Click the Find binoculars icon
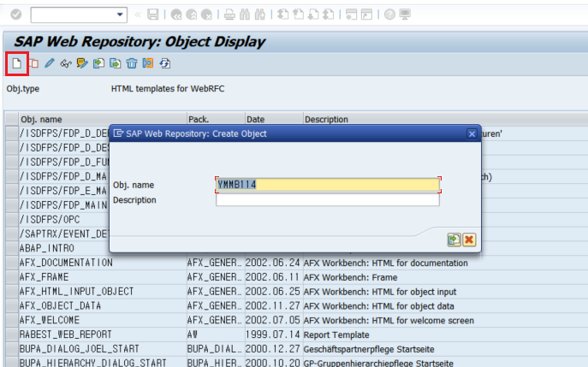Image resolution: width=588 pixels, height=367 pixels. (x=245, y=15)
